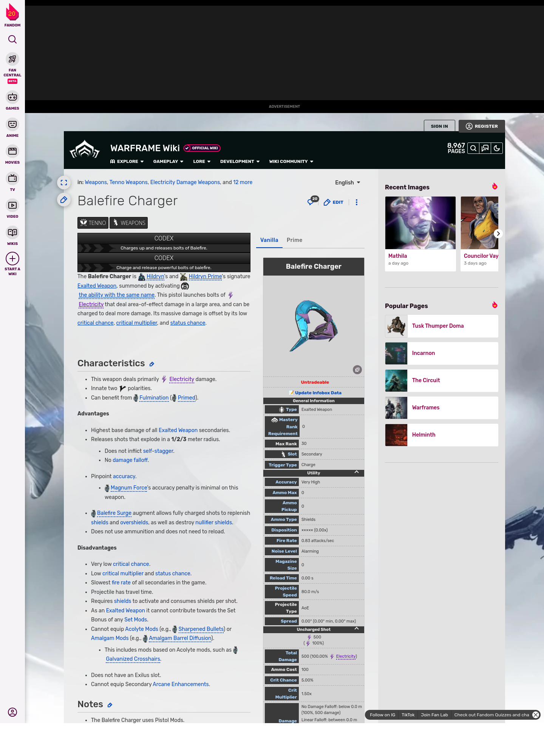This screenshot has height=756, width=544.
Task: Click Join Fan Lab link
Action: point(434,715)
